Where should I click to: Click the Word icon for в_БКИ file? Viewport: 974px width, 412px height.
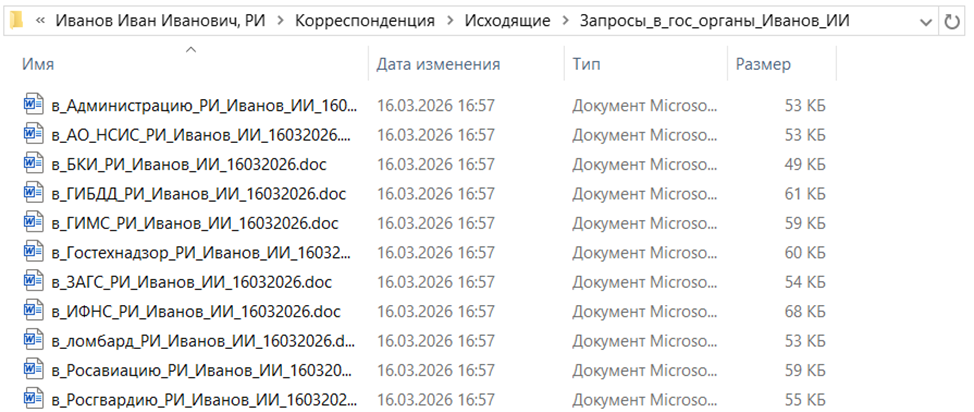(29, 163)
